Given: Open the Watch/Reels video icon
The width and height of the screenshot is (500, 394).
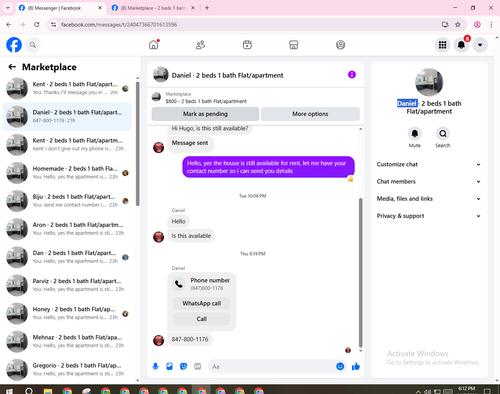Looking at the screenshot, I should (247, 45).
